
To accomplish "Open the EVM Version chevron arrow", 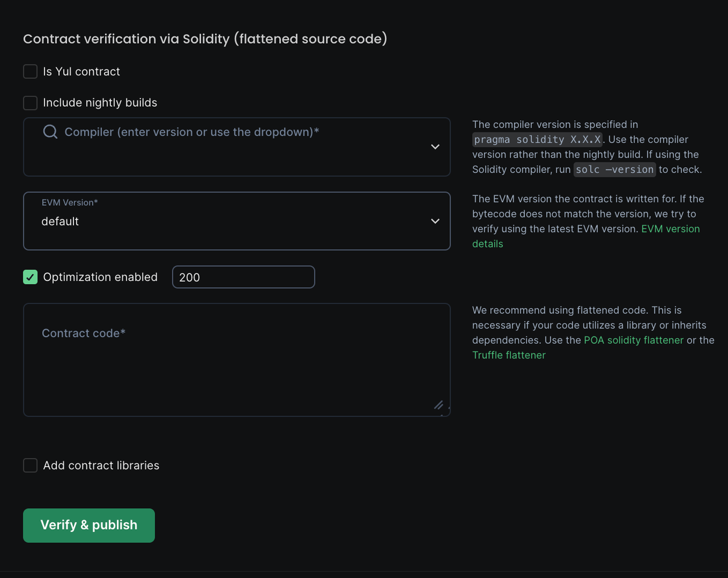I will (435, 221).
